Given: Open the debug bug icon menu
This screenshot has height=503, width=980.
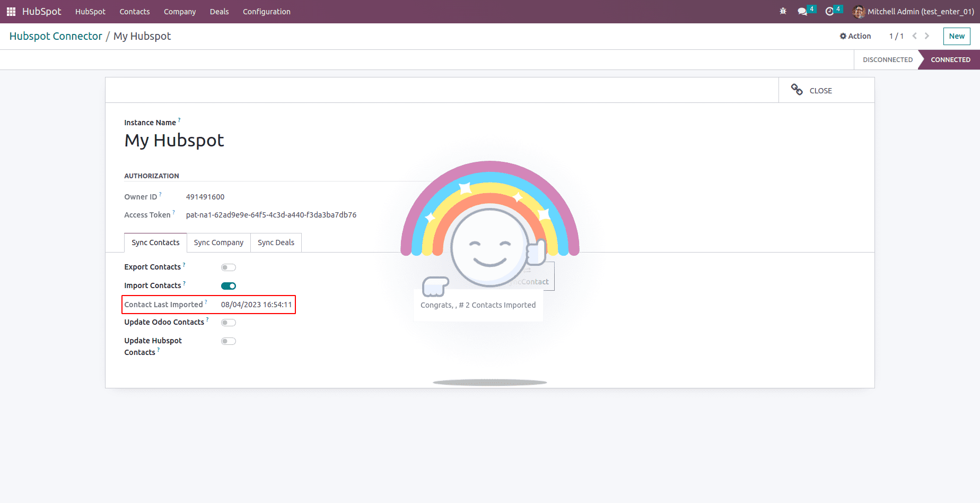Looking at the screenshot, I should coord(783,11).
